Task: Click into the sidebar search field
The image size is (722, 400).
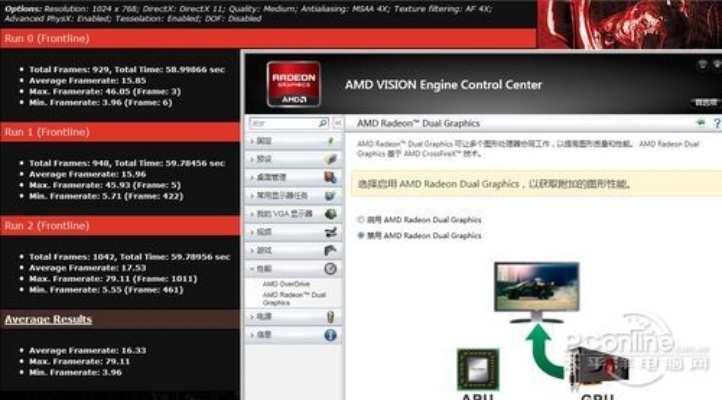Action: click(282, 123)
